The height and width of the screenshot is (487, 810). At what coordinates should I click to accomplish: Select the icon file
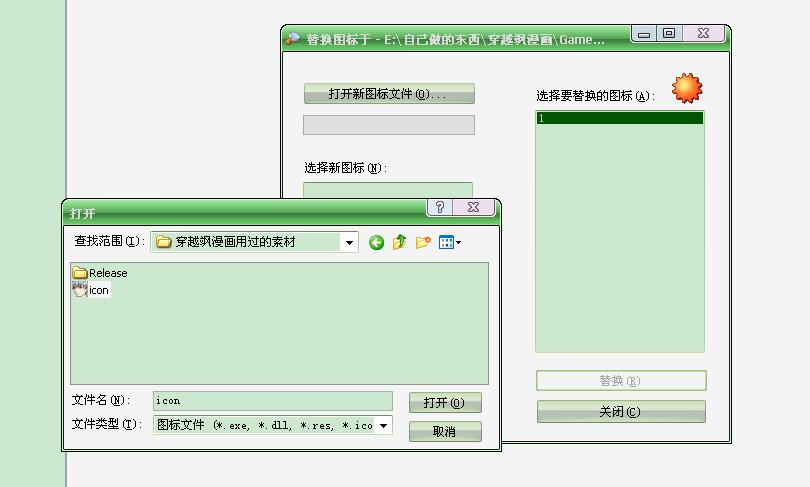pyautogui.click(x=91, y=290)
